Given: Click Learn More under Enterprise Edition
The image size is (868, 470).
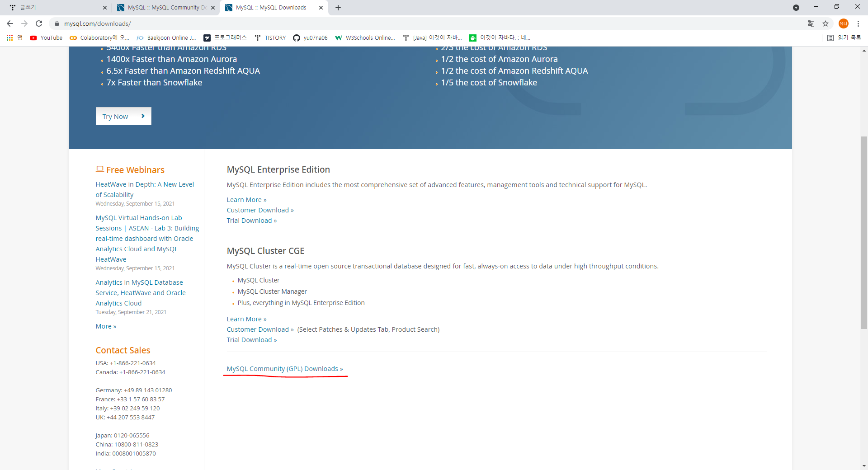Looking at the screenshot, I should [247, 200].
